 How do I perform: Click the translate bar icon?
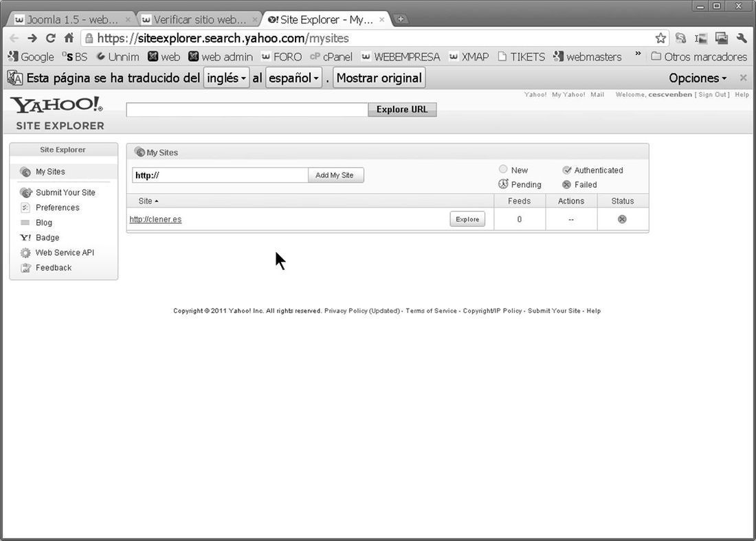click(x=15, y=78)
